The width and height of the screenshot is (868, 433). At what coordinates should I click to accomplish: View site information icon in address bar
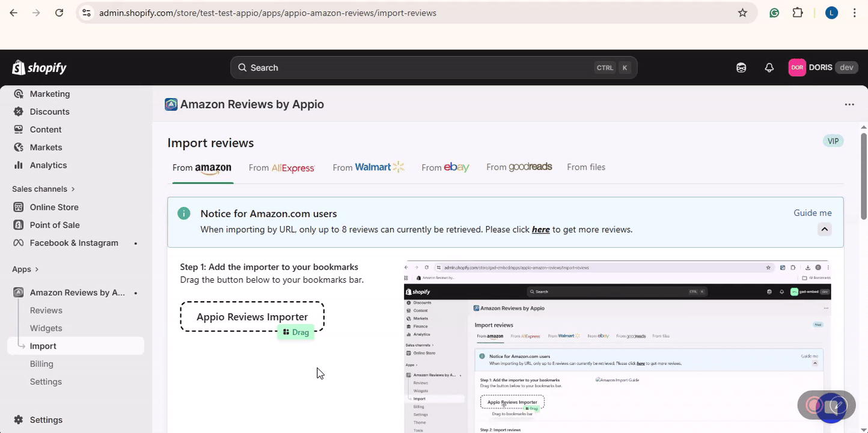[87, 13]
